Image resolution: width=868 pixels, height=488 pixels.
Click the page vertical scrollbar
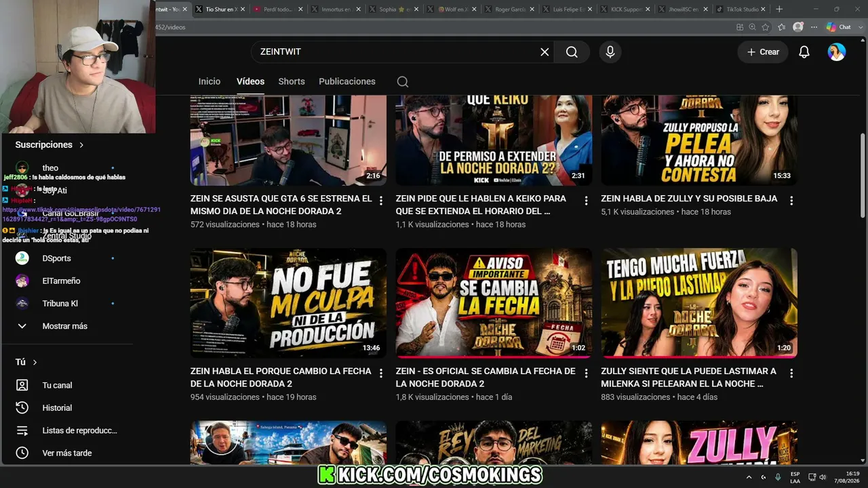pos(863,175)
